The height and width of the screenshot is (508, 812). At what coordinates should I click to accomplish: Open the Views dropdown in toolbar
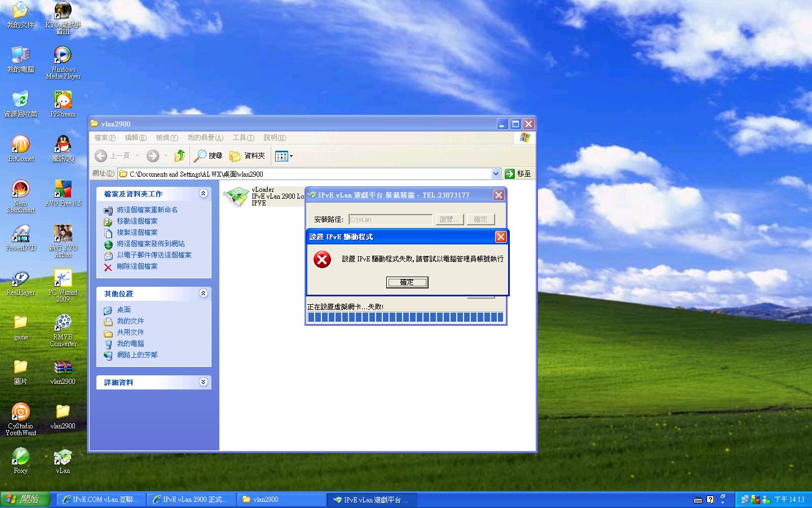click(284, 156)
